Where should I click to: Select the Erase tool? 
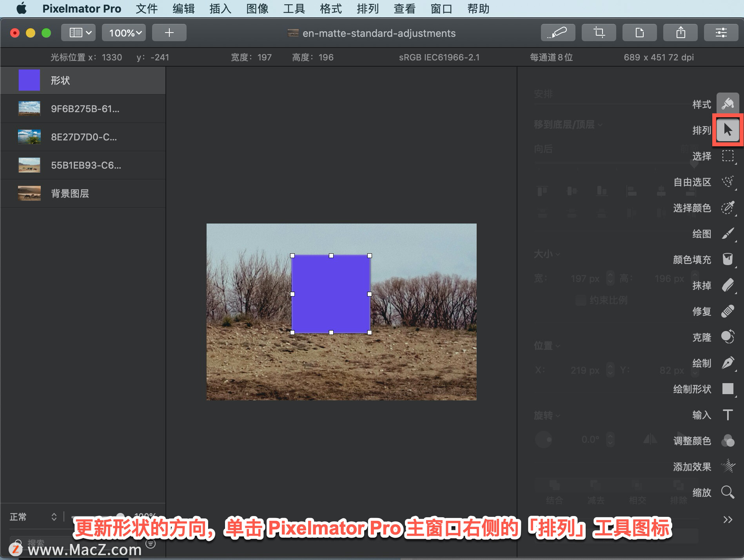(x=728, y=285)
